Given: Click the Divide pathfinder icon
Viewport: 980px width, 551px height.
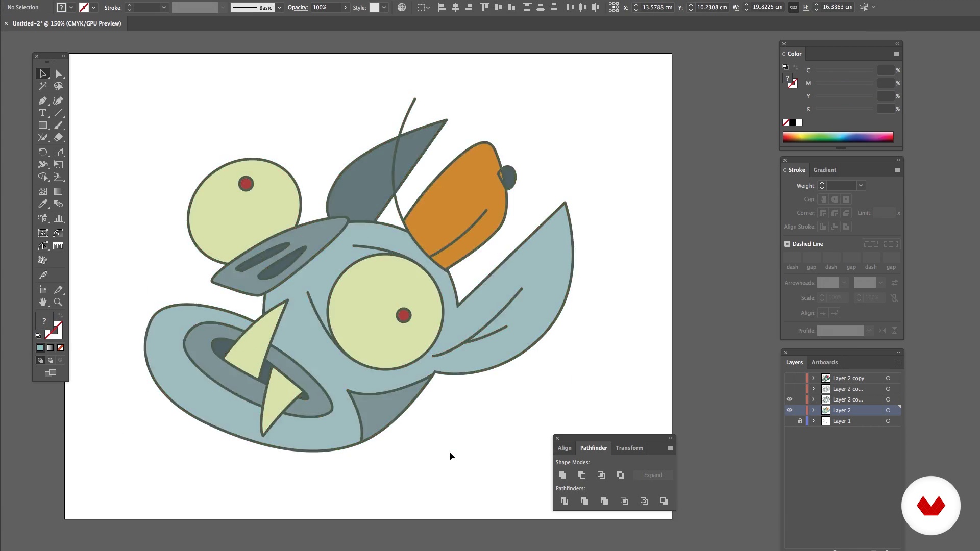Looking at the screenshot, I should click(565, 501).
